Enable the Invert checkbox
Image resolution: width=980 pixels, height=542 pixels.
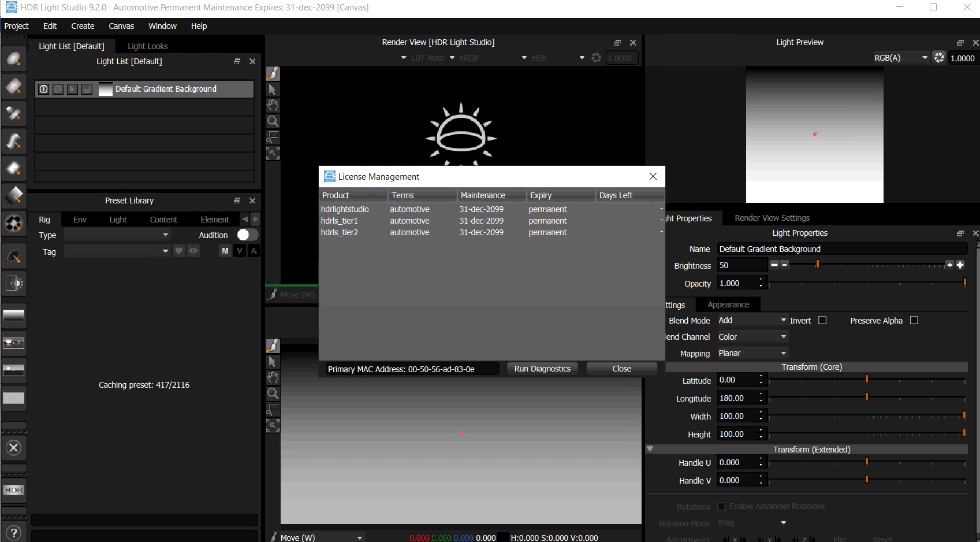tap(822, 320)
